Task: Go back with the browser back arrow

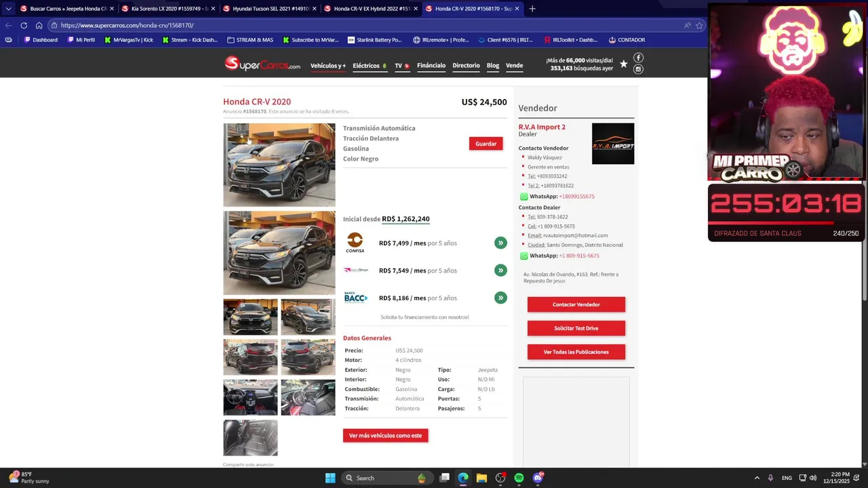Action: (8, 25)
